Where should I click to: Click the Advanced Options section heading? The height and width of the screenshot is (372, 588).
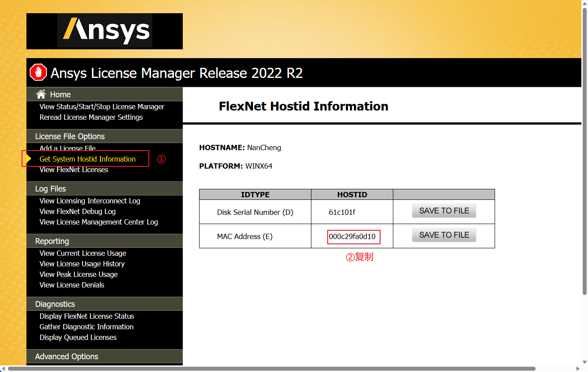(x=104, y=356)
